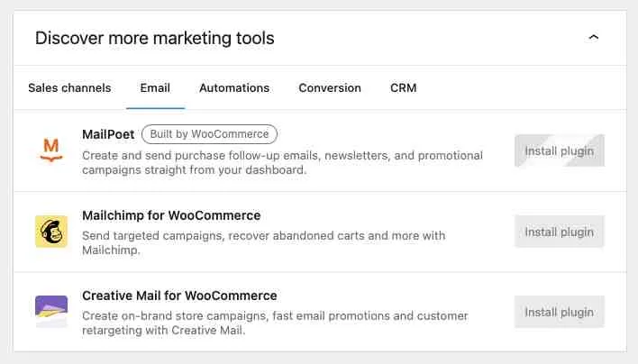Click the MailPoet logo icon
638x364 pixels.
(x=51, y=150)
